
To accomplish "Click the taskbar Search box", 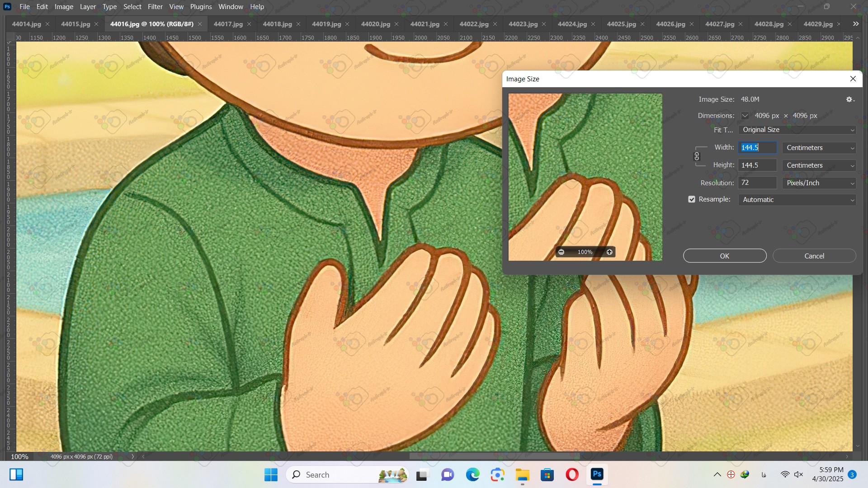I will (347, 475).
